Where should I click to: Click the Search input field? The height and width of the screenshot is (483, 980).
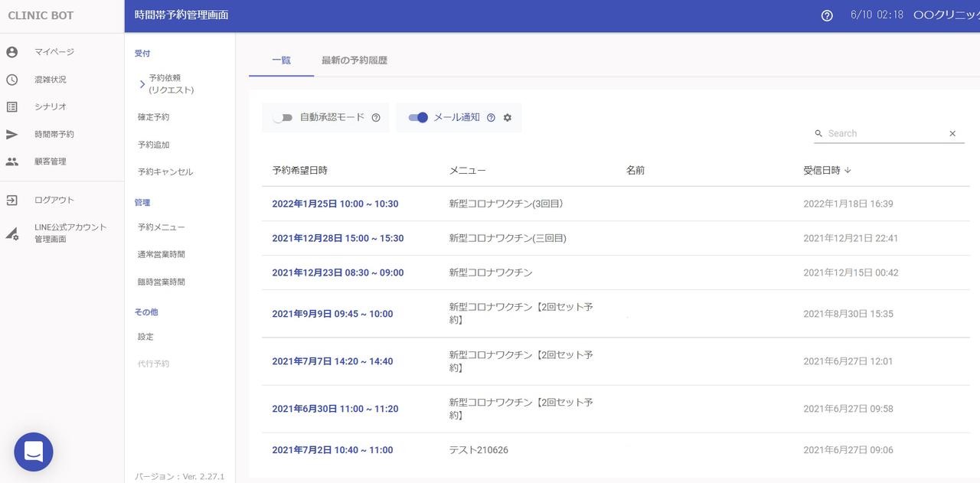(884, 133)
